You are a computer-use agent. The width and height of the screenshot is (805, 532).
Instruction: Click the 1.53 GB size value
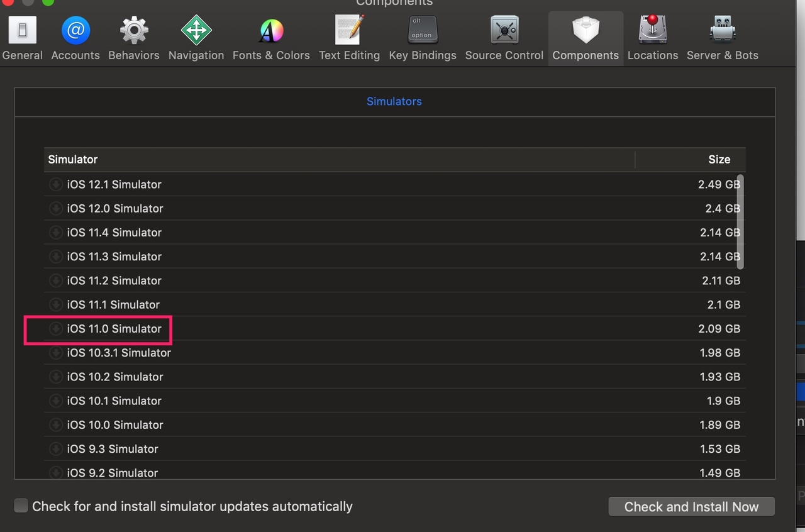720,449
